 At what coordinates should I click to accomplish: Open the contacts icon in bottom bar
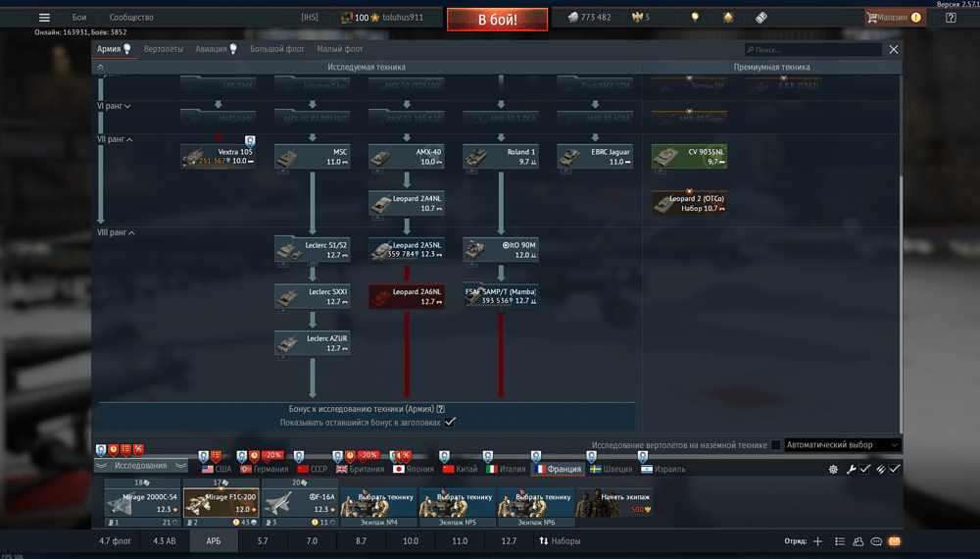click(858, 541)
